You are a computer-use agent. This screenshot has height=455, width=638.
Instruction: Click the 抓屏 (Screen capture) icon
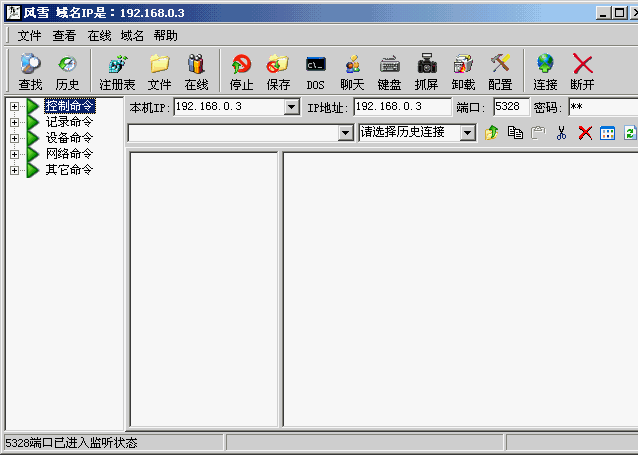click(x=426, y=71)
